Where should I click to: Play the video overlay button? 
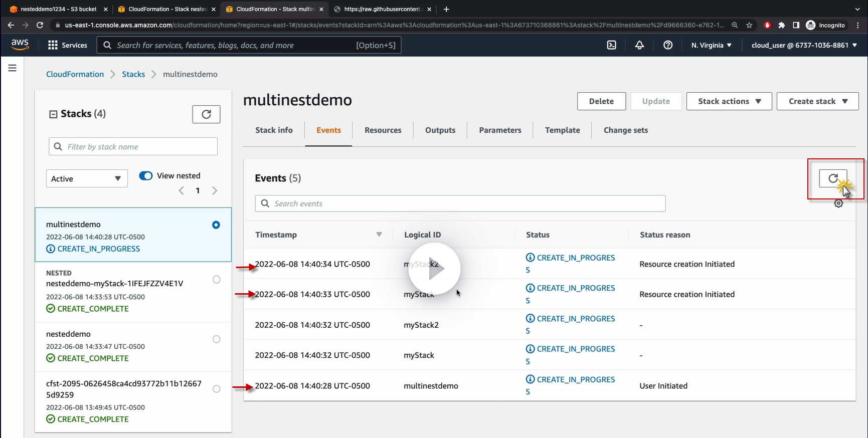434,269
